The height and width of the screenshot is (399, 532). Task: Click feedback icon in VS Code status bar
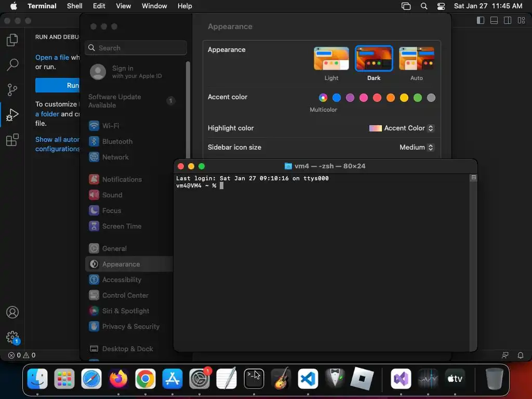(x=505, y=355)
